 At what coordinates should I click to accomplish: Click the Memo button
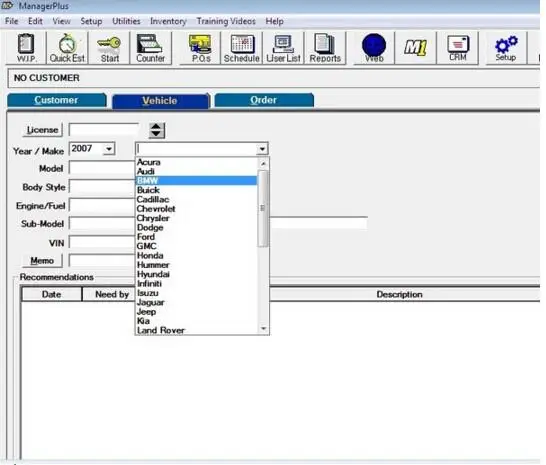42,261
